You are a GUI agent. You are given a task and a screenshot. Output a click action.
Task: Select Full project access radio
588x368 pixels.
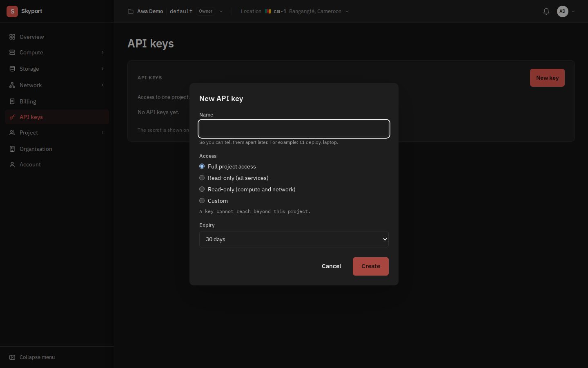point(202,166)
